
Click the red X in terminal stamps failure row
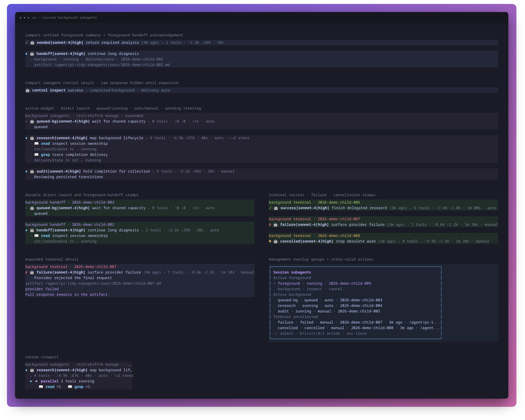point(270,225)
